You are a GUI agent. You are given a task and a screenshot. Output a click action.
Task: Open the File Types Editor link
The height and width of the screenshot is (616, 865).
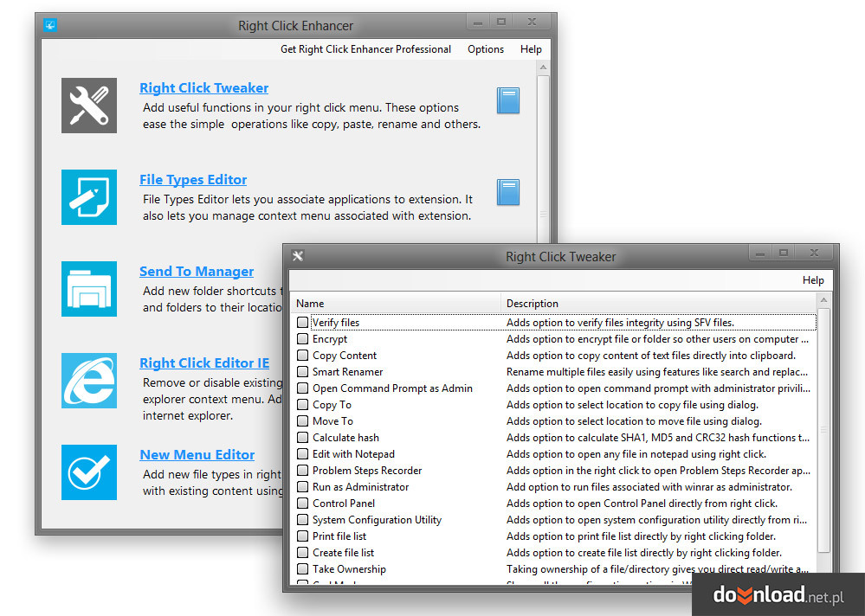tap(193, 180)
